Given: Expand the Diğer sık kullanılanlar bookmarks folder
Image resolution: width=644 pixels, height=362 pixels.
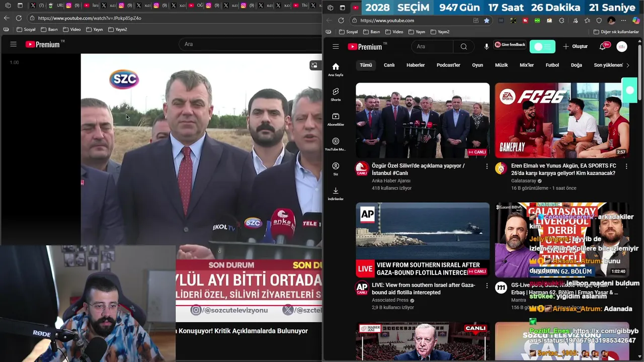Looking at the screenshot, I should coord(616,32).
